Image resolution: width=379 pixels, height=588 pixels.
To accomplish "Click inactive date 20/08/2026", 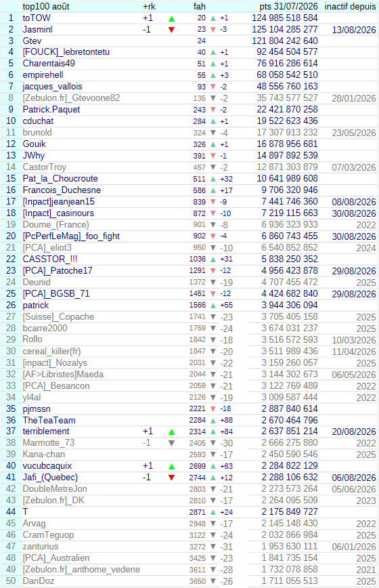I will 354,432.
